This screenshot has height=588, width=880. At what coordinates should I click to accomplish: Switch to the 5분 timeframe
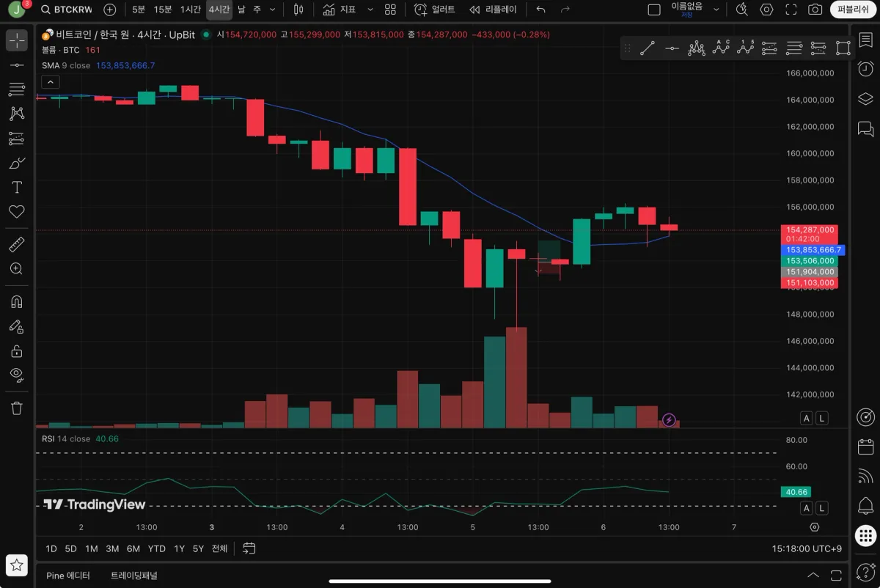point(139,10)
